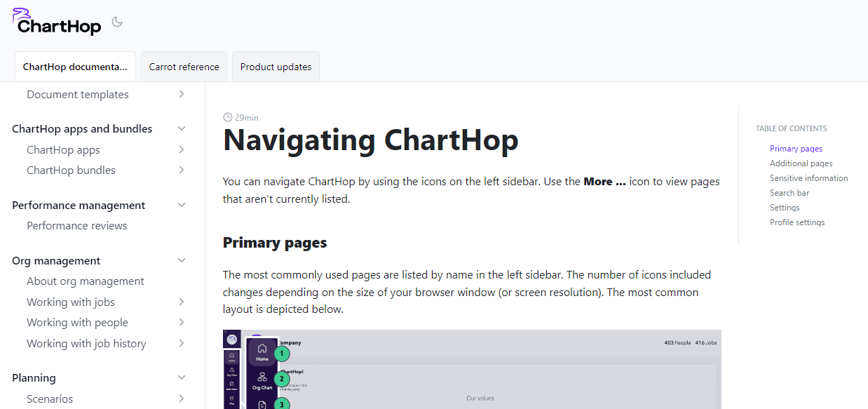Select the ChartHop documentation tab
Viewport: 868px width, 409px height.
75,67
